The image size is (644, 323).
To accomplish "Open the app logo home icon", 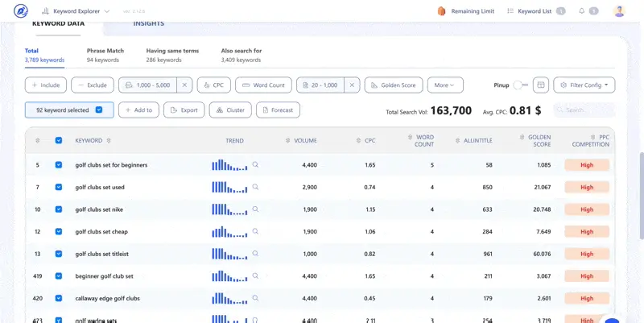I will click(21, 11).
